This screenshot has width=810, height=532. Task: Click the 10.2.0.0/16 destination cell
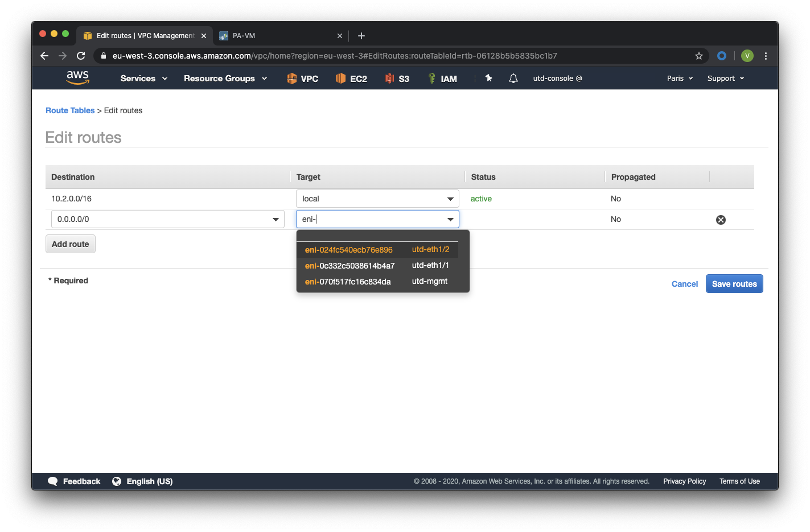71,199
